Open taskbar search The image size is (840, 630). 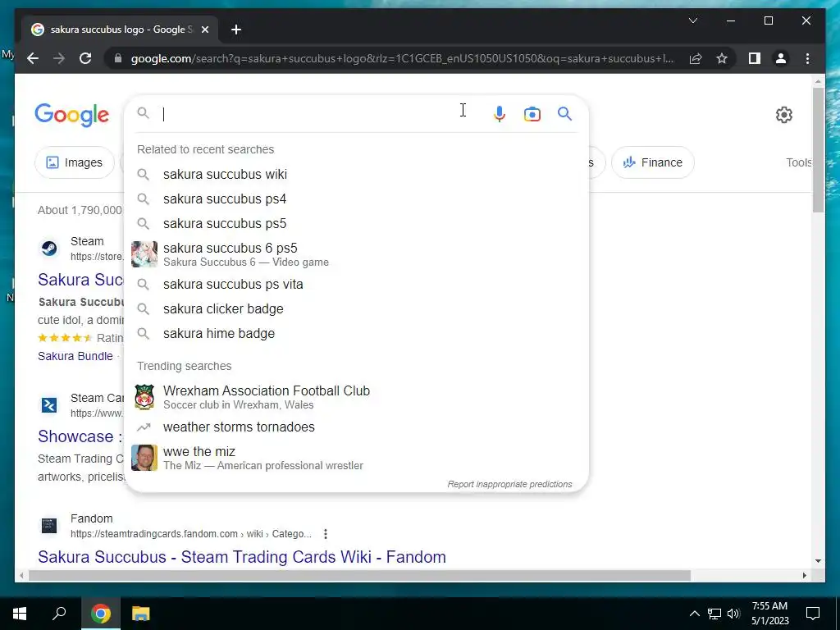(x=59, y=614)
